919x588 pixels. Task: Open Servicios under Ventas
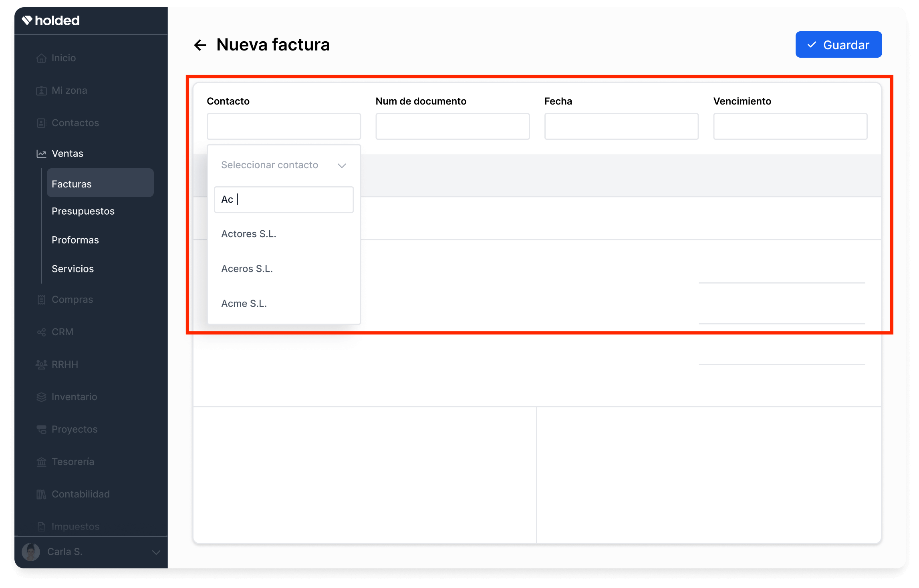click(x=73, y=269)
